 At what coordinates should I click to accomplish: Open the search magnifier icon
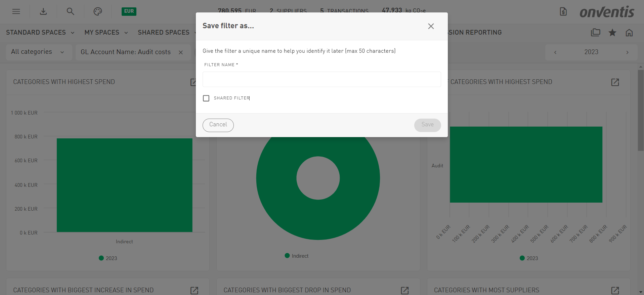pyautogui.click(x=70, y=11)
